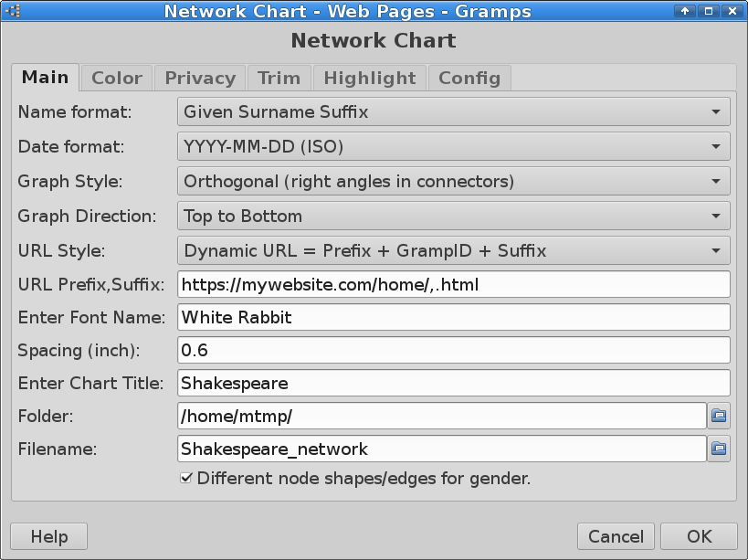
Task: Roll up window using title bar arrow button
Action: click(685, 11)
